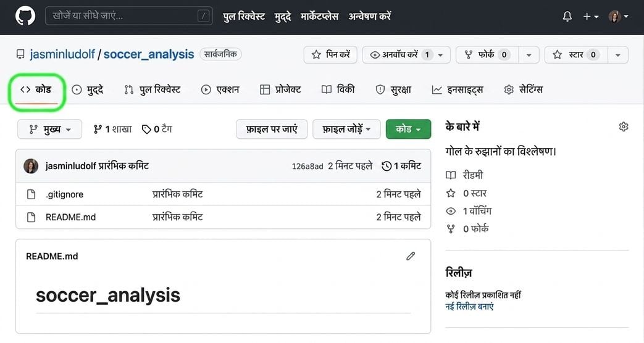
Task: Click the file icon beside README.md
Action: pos(31,217)
